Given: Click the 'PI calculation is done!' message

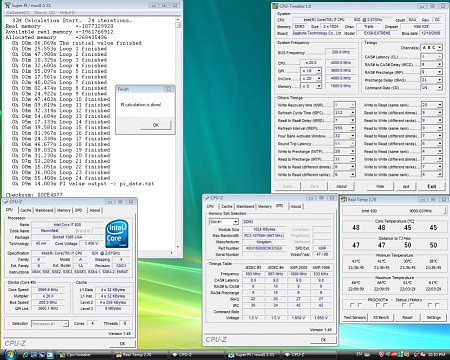Looking at the screenshot, I should (x=141, y=105).
